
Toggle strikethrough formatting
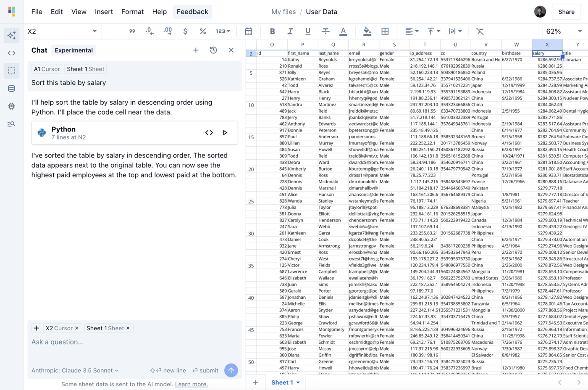pos(325,31)
